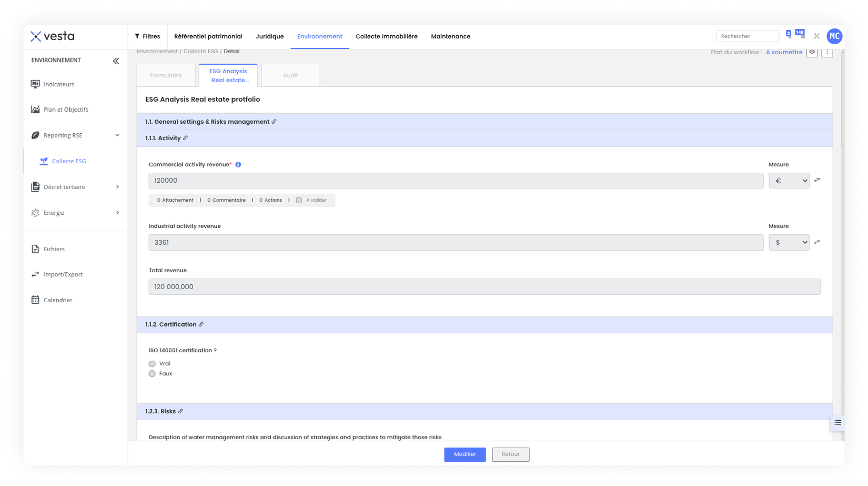The height and width of the screenshot is (486, 868).
Task: Click the 'A soumettre' workflow state link
Action: (784, 52)
